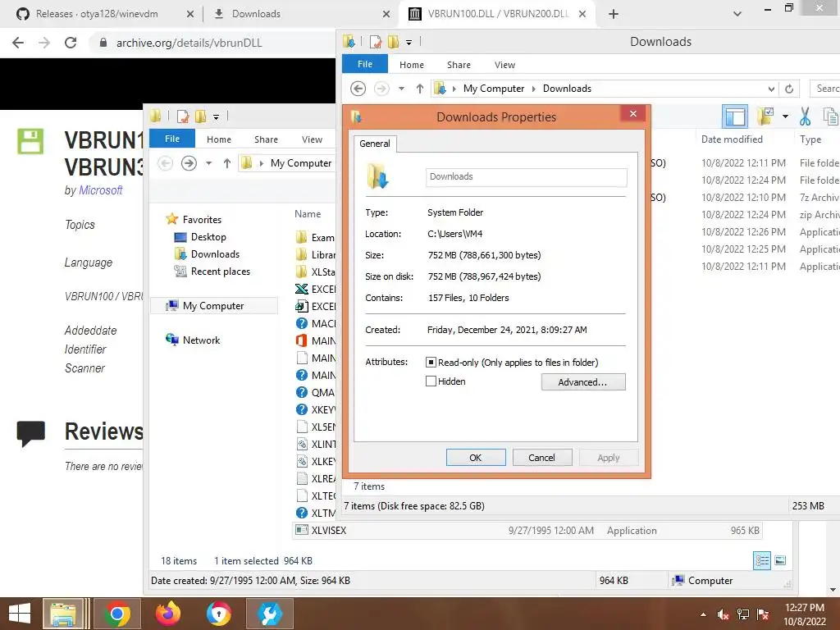Click the muted volume tray icon
The width and height of the screenshot is (840, 630).
724,614
